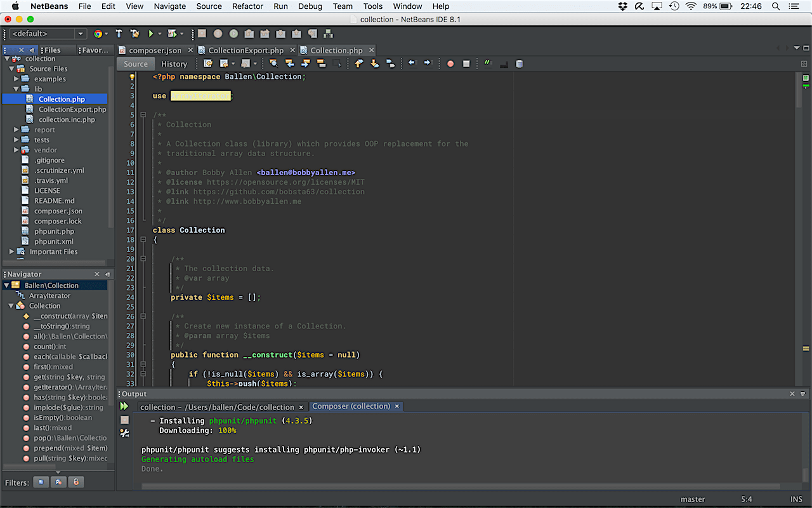
Task: Click Previous Bookmark up-arrow icon
Action: click(358, 63)
